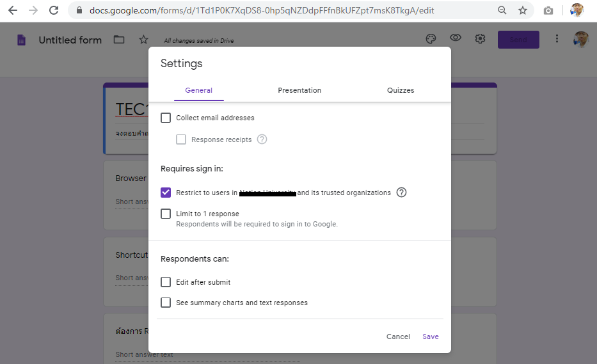Click the move to folder icon
The image size is (597, 364).
pos(119,40)
